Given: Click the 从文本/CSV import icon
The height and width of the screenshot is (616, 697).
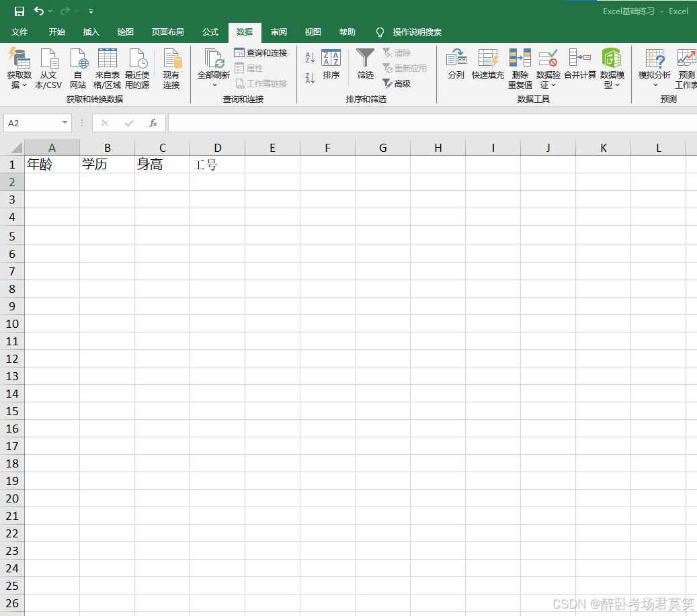Looking at the screenshot, I should point(48,69).
